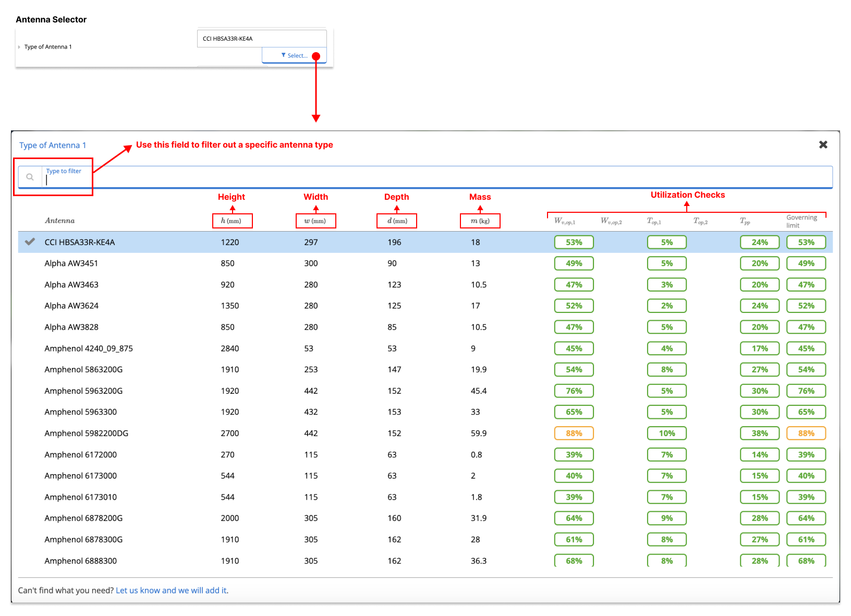Click the 38% Tpp badge for Amphenol 5982200DG
Viewport: 851px width, 616px height.
click(760, 433)
